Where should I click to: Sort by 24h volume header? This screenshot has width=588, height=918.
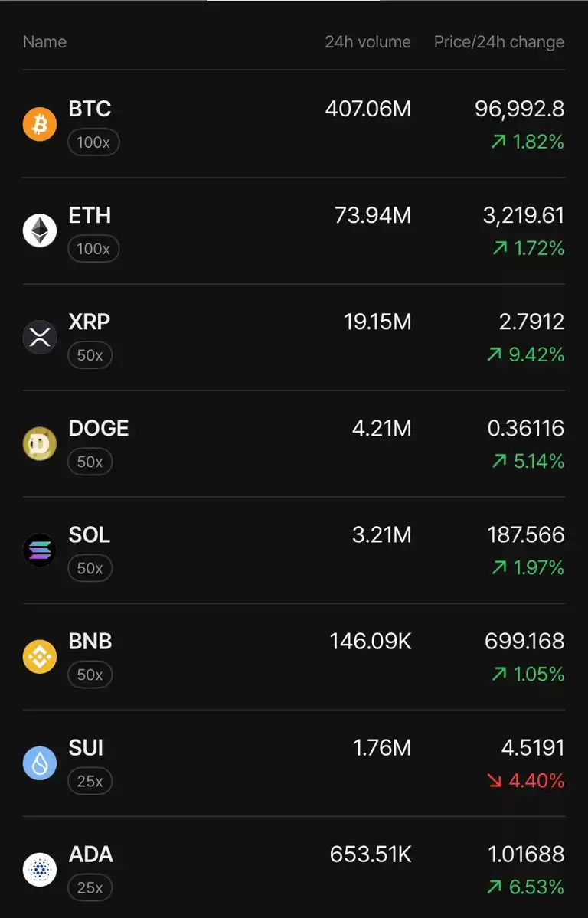coord(367,42)
